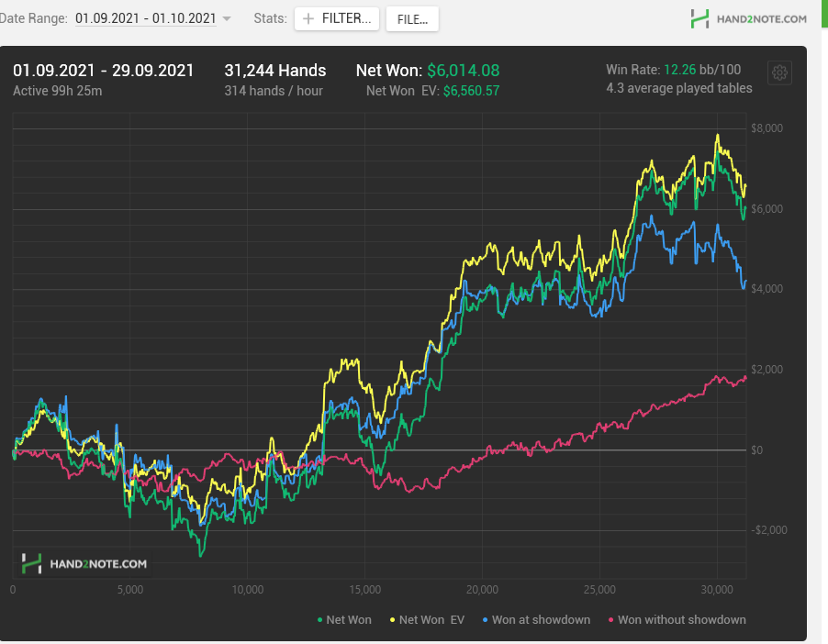
Task: Click the $2,000 y-axis label
Action: (x=766, y=370)
